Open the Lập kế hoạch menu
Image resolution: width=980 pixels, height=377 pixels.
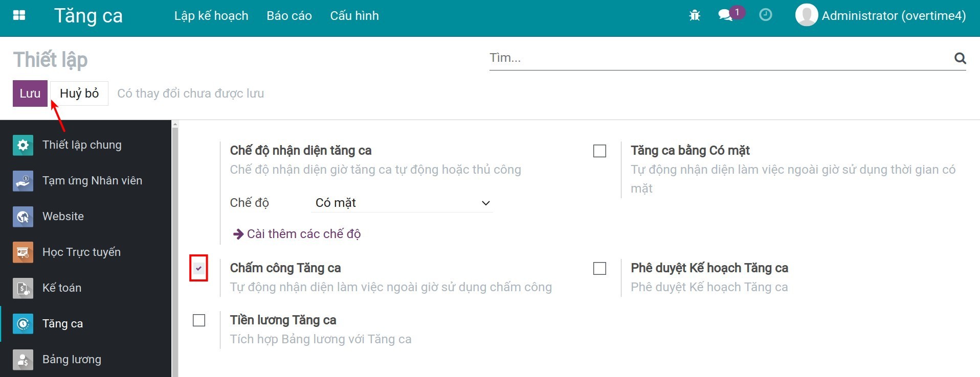tap(211, 15)
